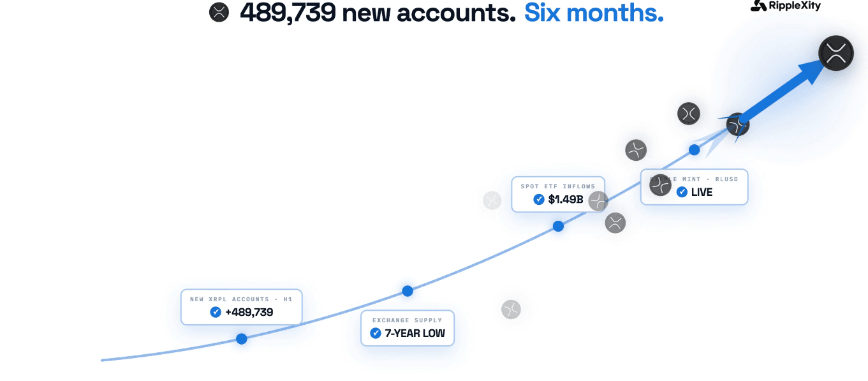The width and height of the screenshot is (868, 381).
Task: Select the large XRP coin at arrow tip
Action: click(x=836, y=53)
